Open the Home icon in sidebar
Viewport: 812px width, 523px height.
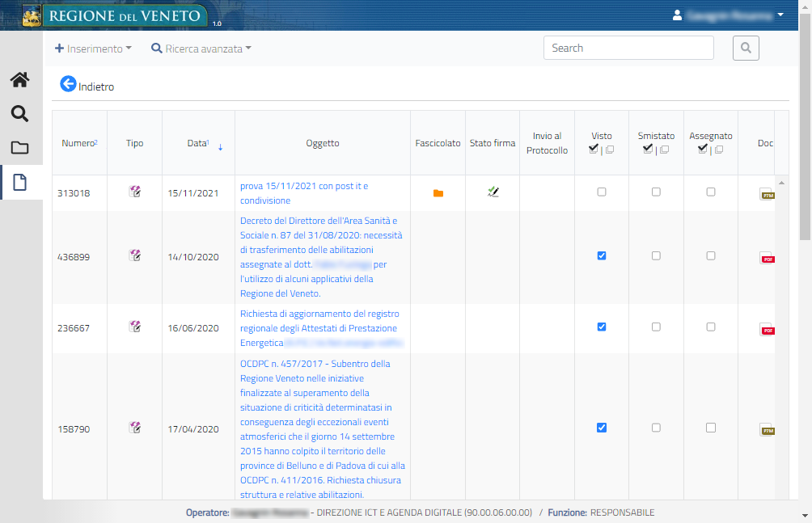(19, 80)
